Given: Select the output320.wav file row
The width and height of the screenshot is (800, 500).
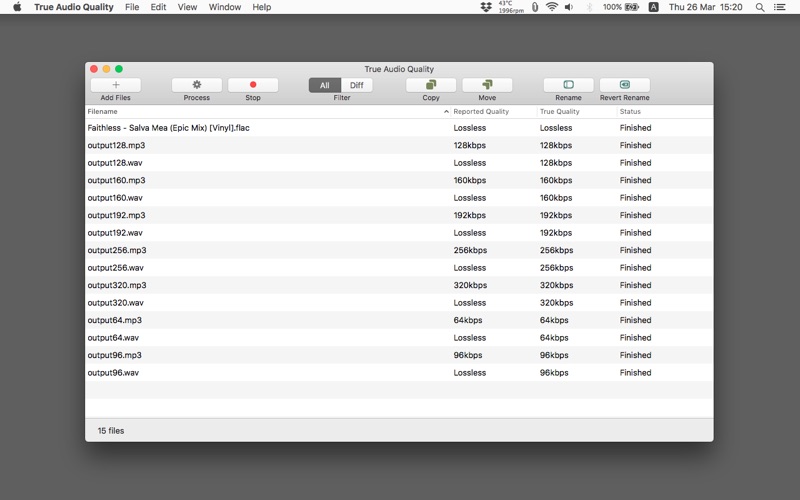Looking at the screenshot, I should point(399,303).
